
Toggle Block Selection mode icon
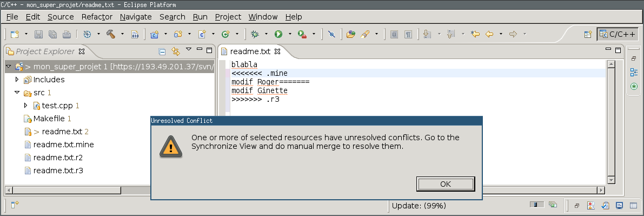point(394,34)
